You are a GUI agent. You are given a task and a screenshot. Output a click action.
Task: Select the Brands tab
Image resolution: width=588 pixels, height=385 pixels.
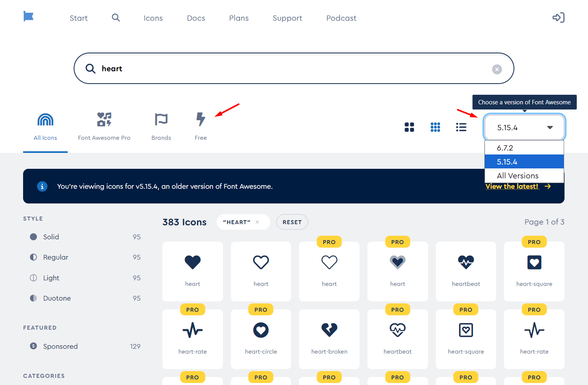161,127
